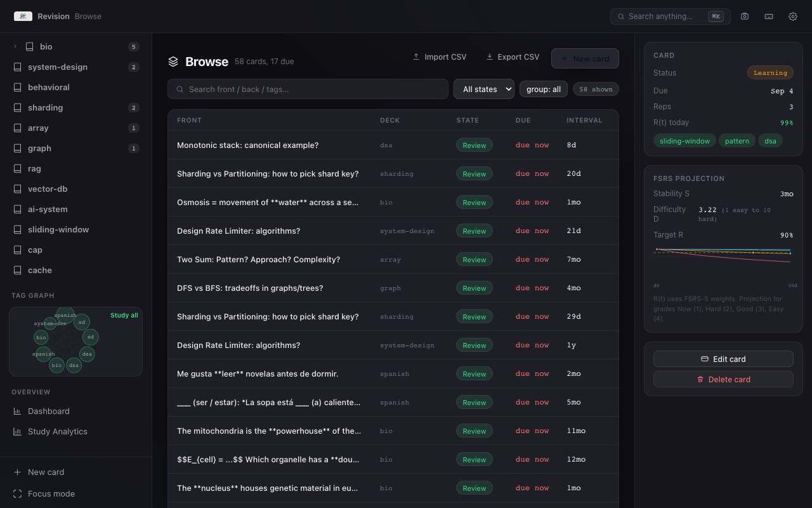
Task: Open the cap deck in the sidebar
Action: [x=76, y=250]
